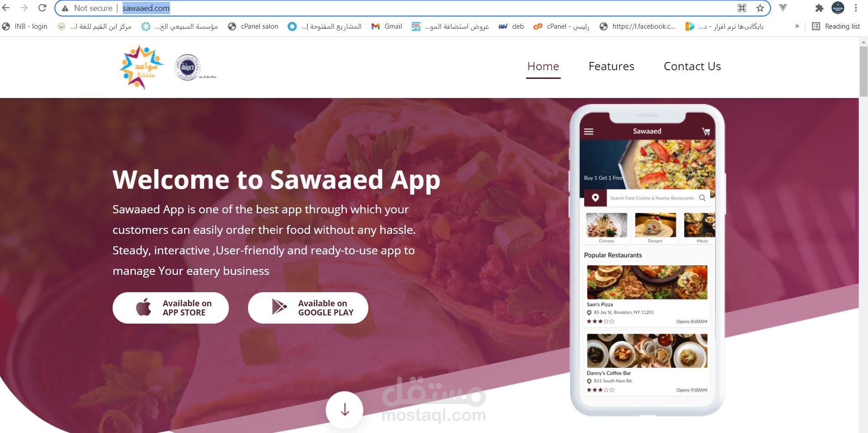
Task: Select the Features menu item
Action: [611, 67]
